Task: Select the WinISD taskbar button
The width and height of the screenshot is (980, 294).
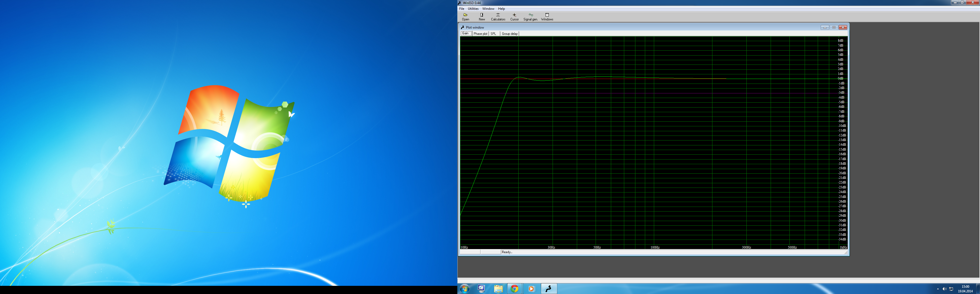Action: click(x=549, y=289)
